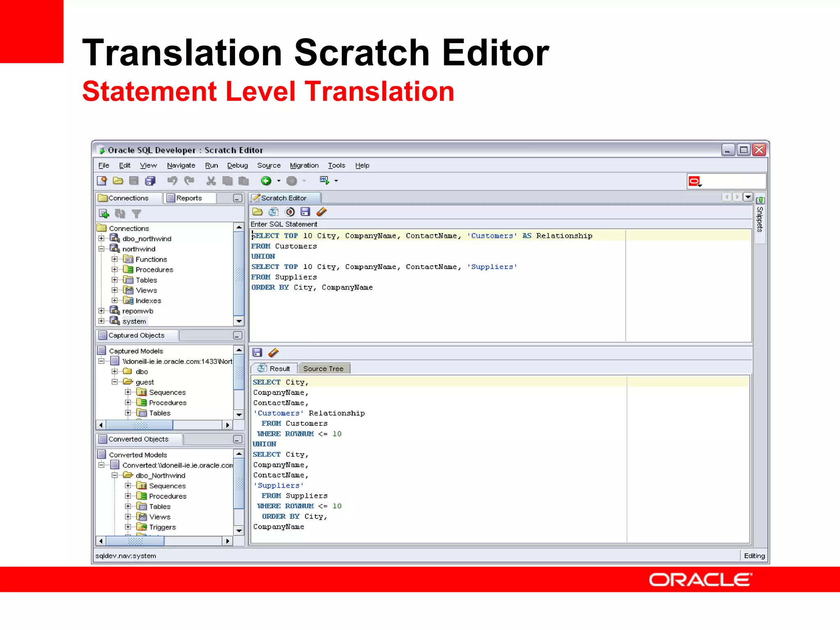Select Captured Models root node
Screen dimensions: 840x630
point(136,351)
